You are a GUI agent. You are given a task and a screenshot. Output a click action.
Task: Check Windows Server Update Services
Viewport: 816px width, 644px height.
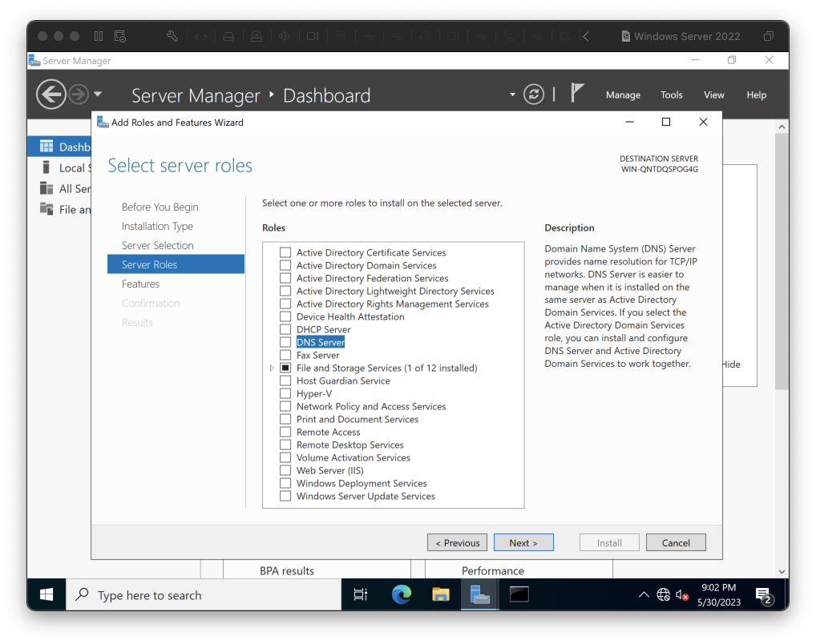(x=285, y=496)
